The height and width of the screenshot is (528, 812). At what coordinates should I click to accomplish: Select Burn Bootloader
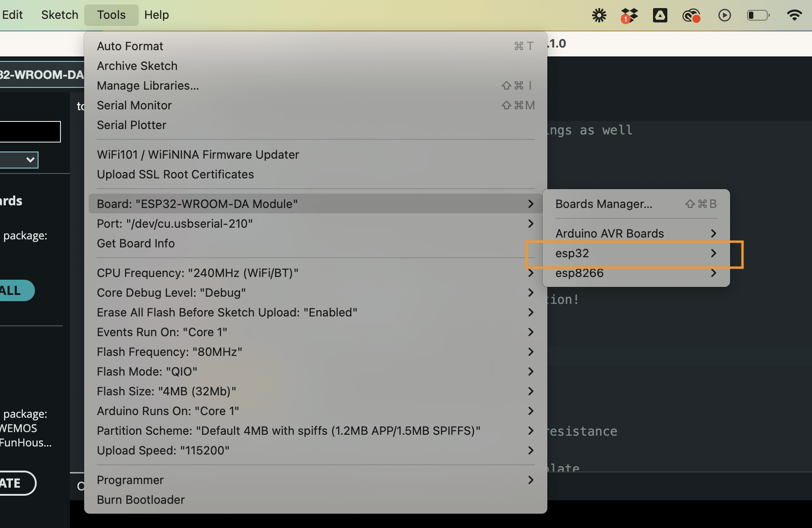(315, 500)
